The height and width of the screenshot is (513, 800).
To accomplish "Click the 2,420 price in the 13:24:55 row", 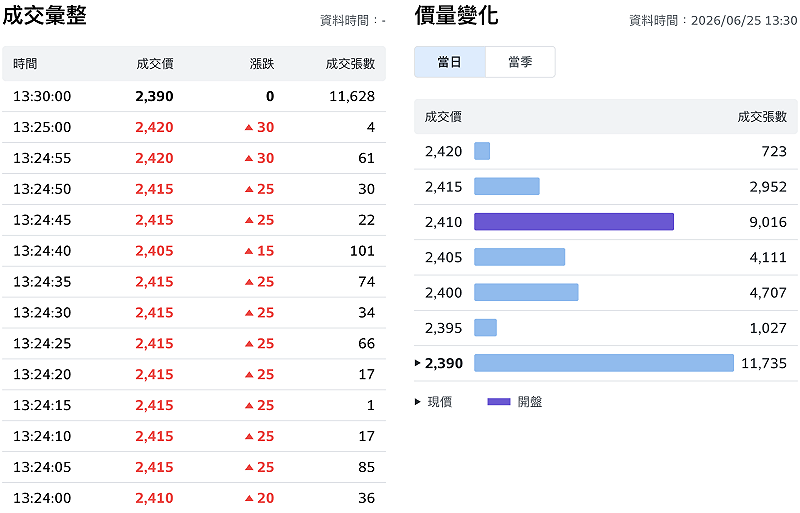I will 154,158.
